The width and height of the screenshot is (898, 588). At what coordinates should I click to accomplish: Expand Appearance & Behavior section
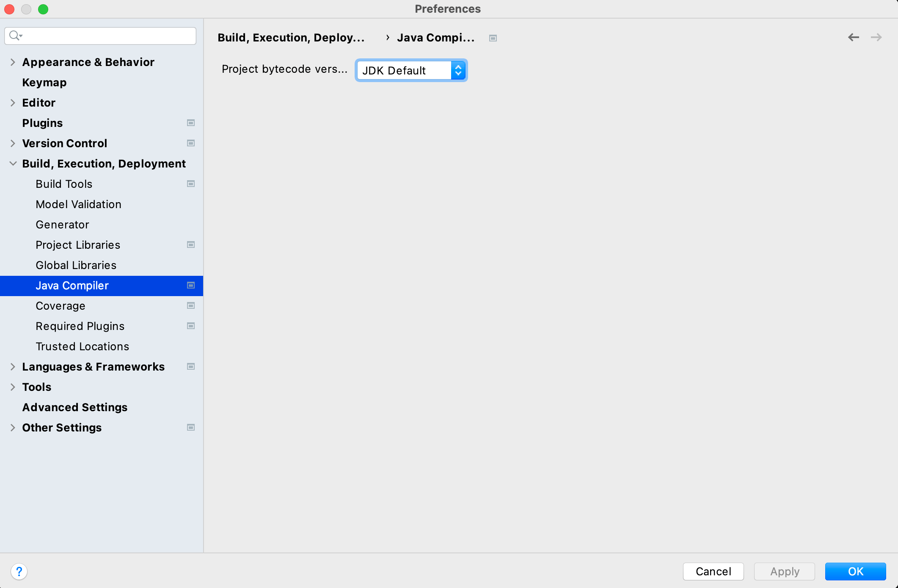click(13, 62)
